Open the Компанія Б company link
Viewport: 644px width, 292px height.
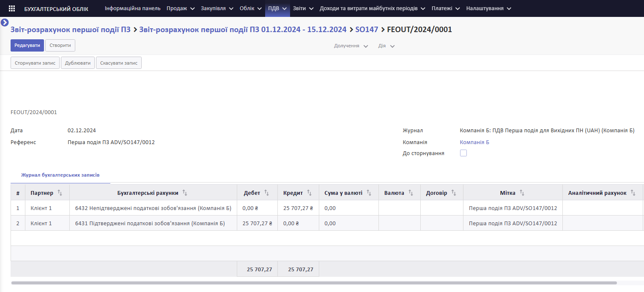pos(474,142)
